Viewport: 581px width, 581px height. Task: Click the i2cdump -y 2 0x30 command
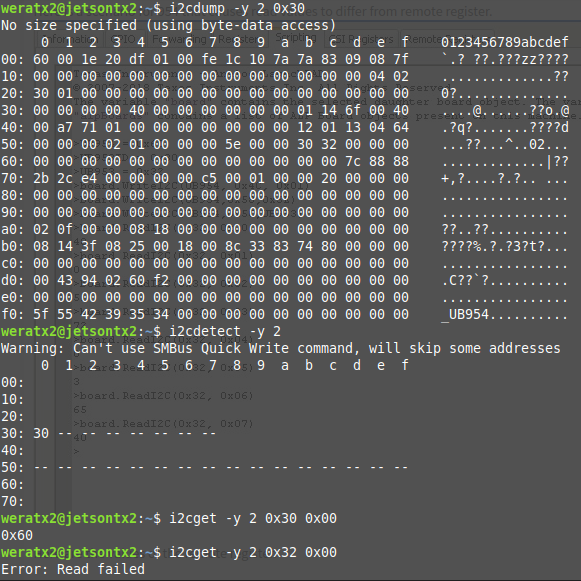tap(237, 8)
